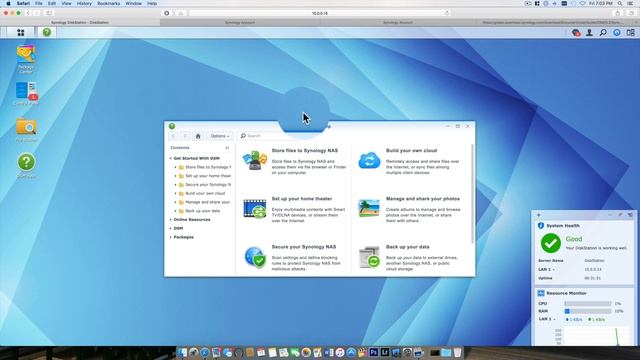Switch to Synology DiskStation browser tab
Image resolution: width=640 pixels, height=360 pixels.
coord(80,22)
